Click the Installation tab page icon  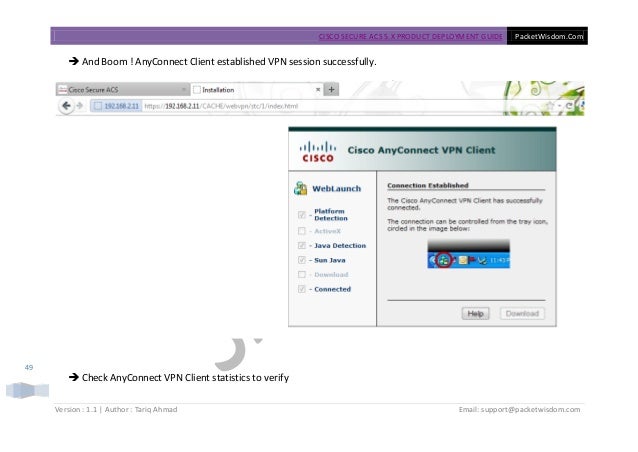197,90
